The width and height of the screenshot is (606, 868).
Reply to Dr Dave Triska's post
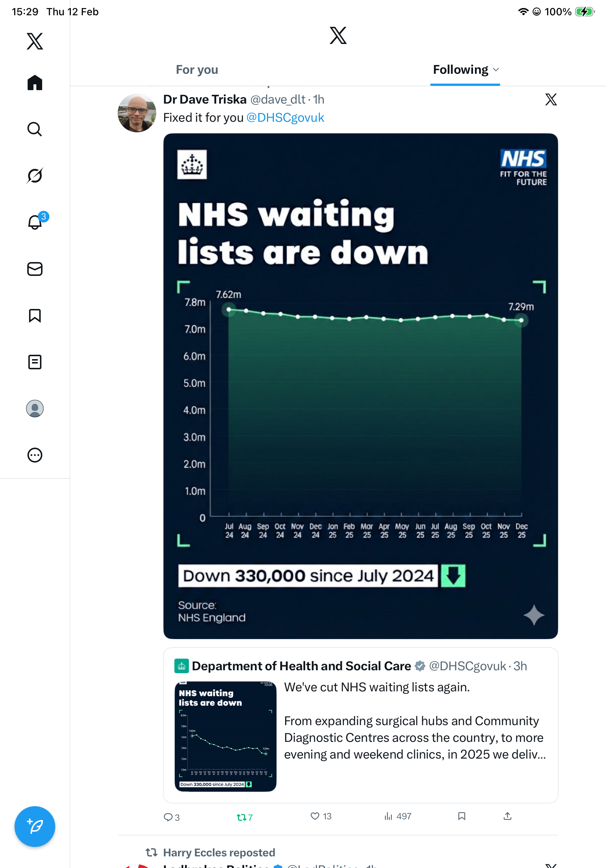point(168,817)
